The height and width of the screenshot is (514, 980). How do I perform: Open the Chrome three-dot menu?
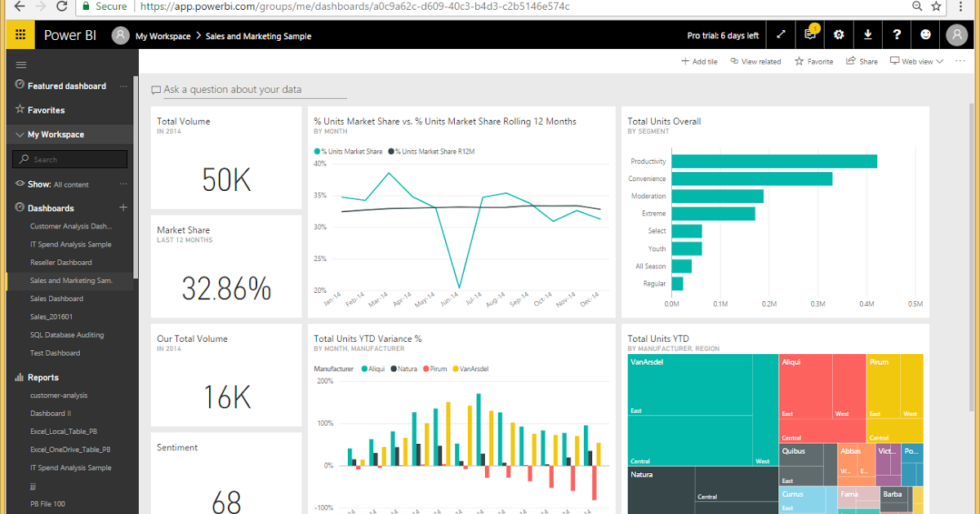(x=961, y=7)
